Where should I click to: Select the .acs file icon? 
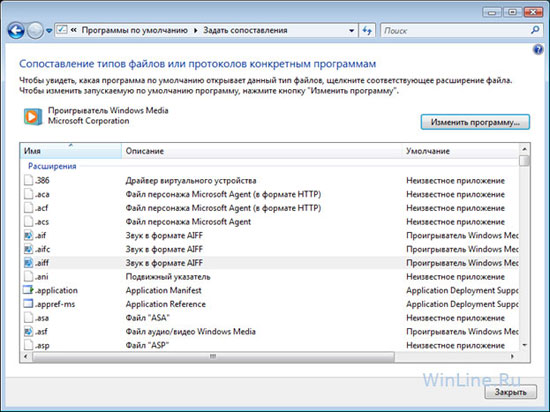28,221
